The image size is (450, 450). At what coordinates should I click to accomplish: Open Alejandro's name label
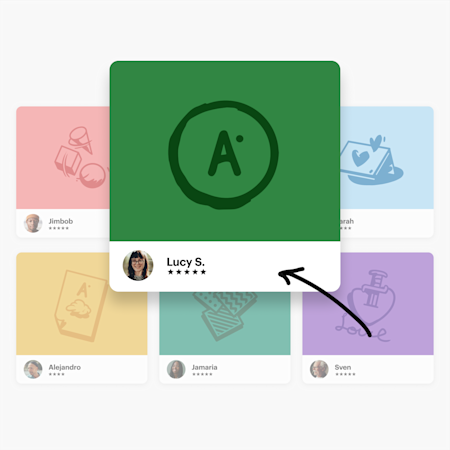click(x=65, y=367)
